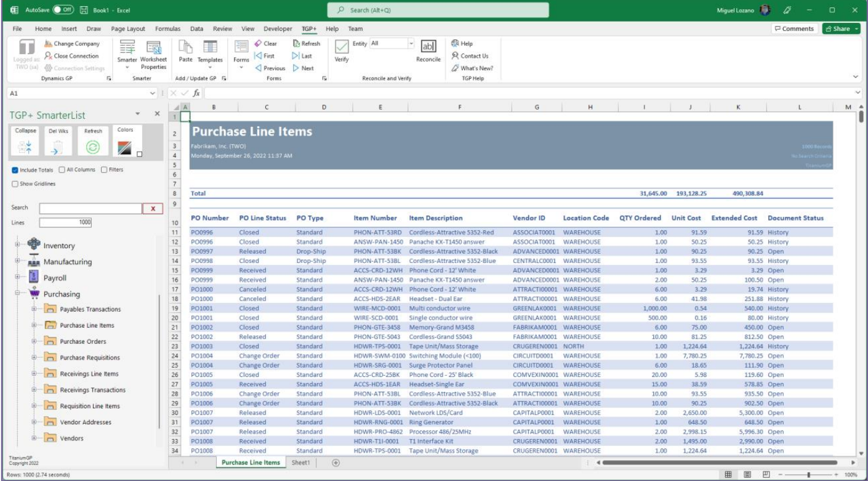
Task: Expand the Payables Transactions folder
Action: pos(34,309)
